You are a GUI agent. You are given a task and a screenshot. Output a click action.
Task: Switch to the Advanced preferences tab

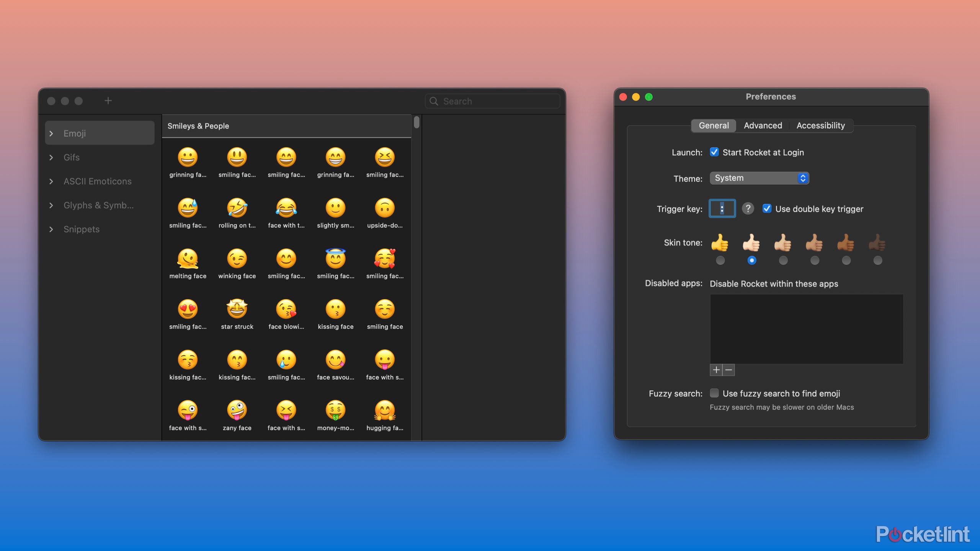763,126
